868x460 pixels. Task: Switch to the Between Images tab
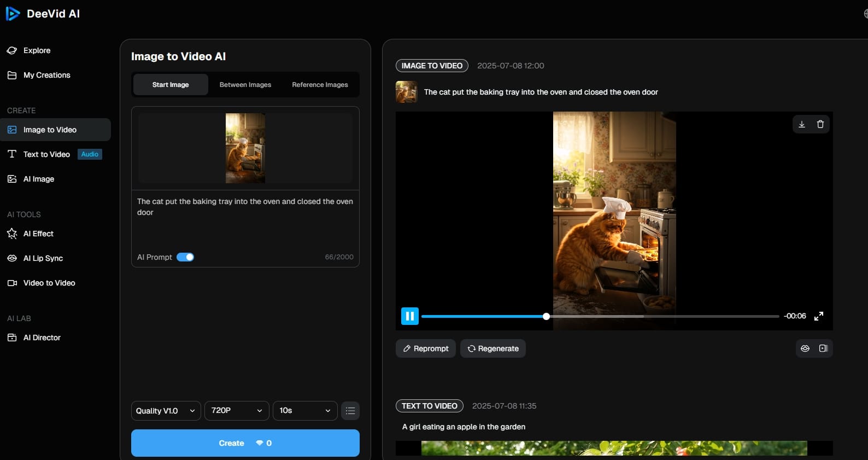245,85
